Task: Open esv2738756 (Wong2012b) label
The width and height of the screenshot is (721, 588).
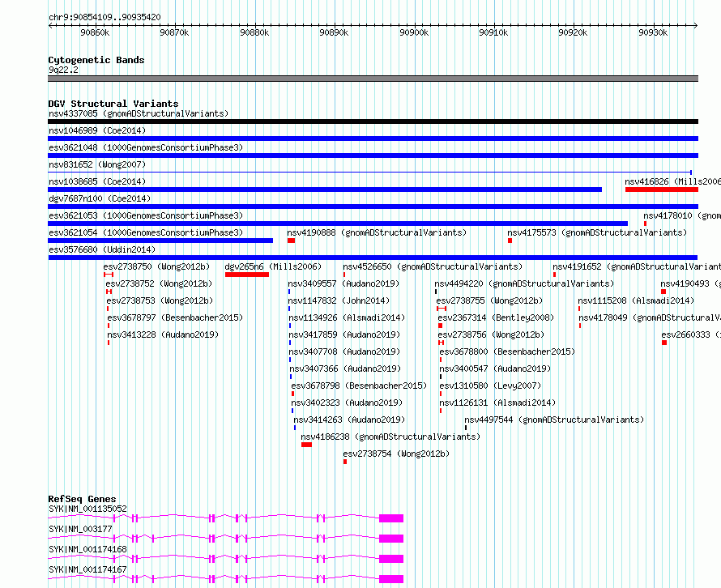Action: coord(491,334)
